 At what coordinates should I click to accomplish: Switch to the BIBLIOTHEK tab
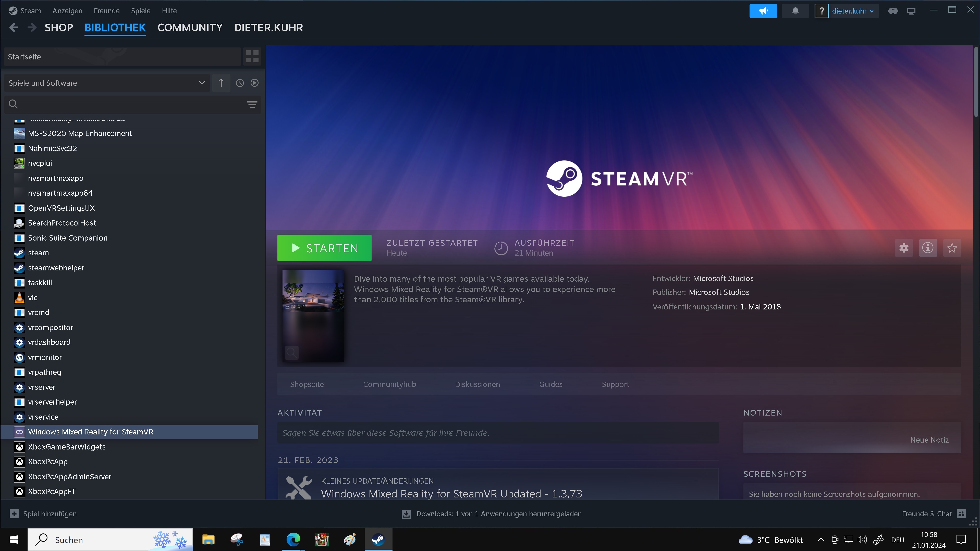tap(115, 27)
